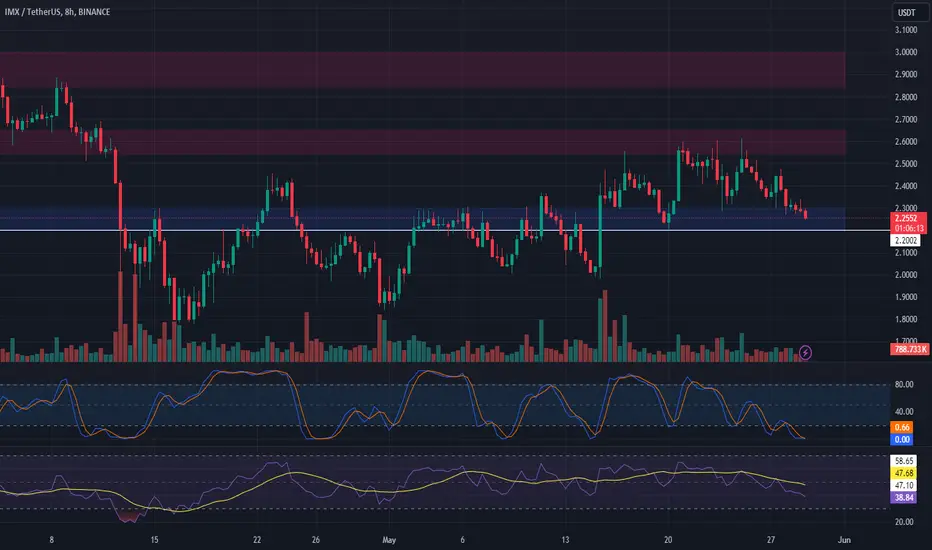The height and width of the screenshot is (550, 932).
Task: Select the 2.2002 horizontal line price label
Action: [905, 240]
